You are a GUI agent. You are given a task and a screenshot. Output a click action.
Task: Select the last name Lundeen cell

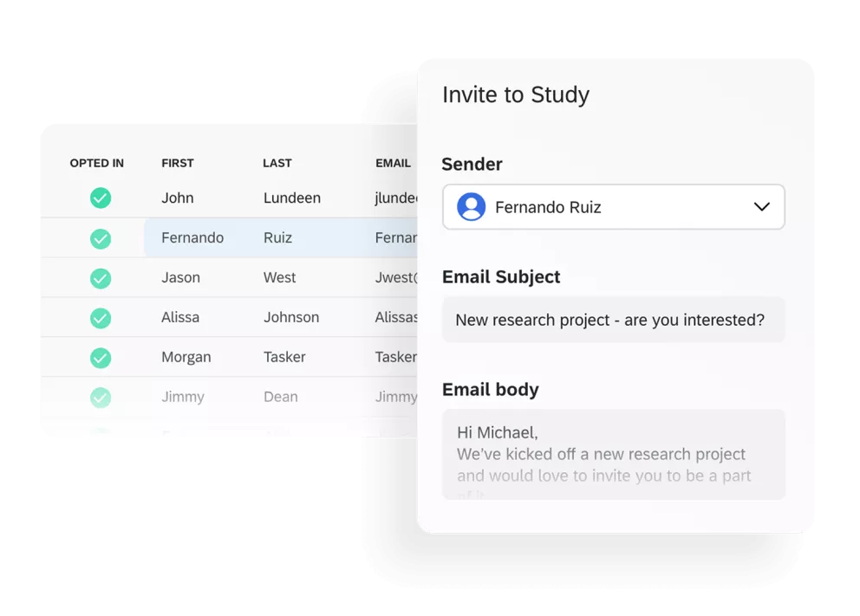pyautogui.click(x=292, y=198)
